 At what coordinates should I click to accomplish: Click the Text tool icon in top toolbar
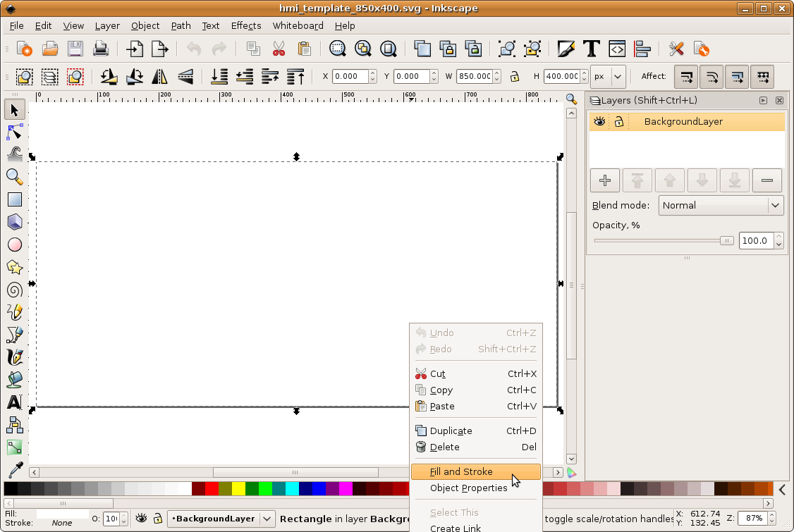coord(592,49)
